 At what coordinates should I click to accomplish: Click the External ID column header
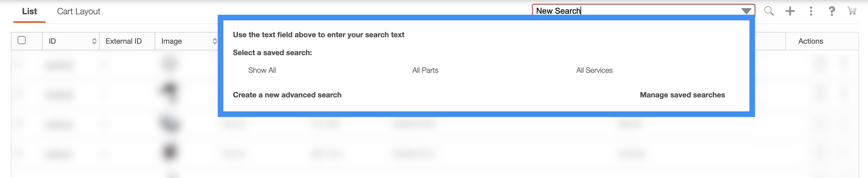tap(123, 41)
